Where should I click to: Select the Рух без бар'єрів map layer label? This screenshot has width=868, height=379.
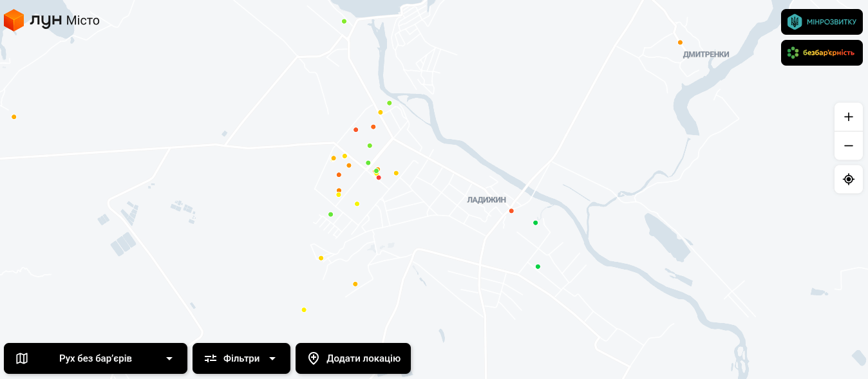pos(95,358)
